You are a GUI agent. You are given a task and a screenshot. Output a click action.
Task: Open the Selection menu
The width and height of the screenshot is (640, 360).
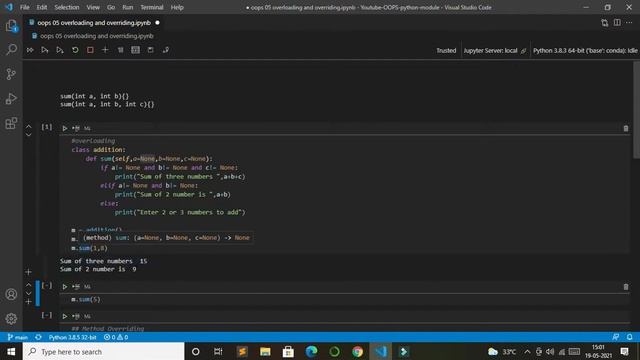pos(67,7)
